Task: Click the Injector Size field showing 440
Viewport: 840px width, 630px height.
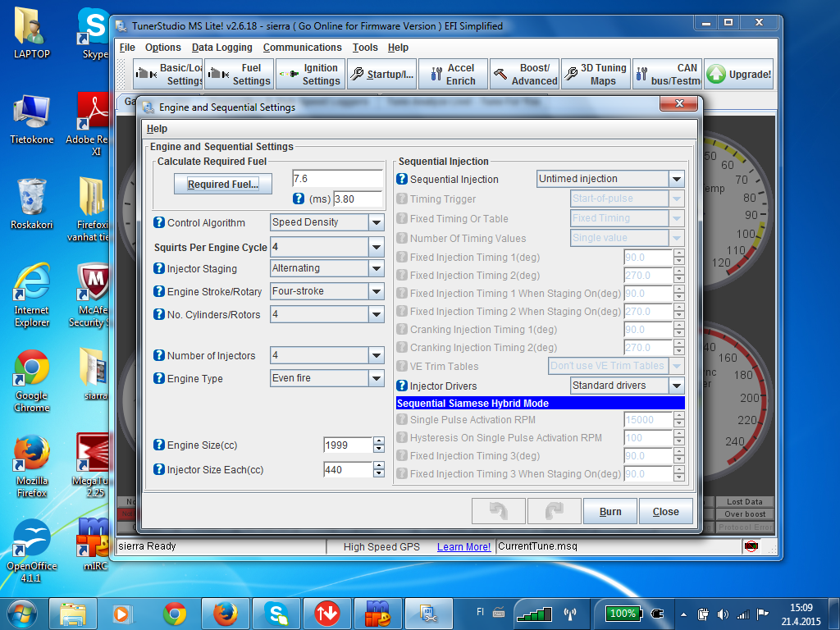Action: coord(348,469)
